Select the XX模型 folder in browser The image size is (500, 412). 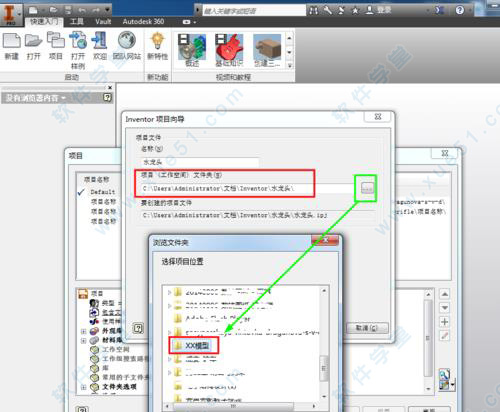click(x=194, y=346)
